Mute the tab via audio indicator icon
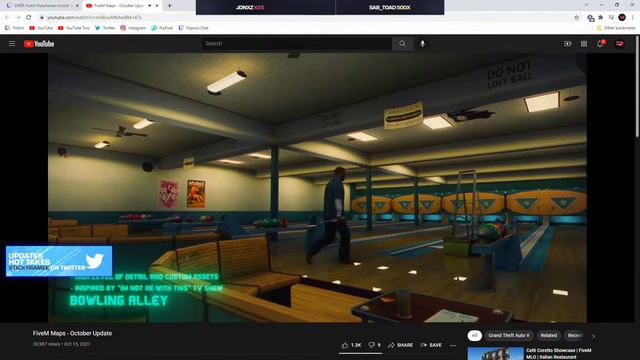This screenshot has height=360, width=640. [x=150, y=6]
